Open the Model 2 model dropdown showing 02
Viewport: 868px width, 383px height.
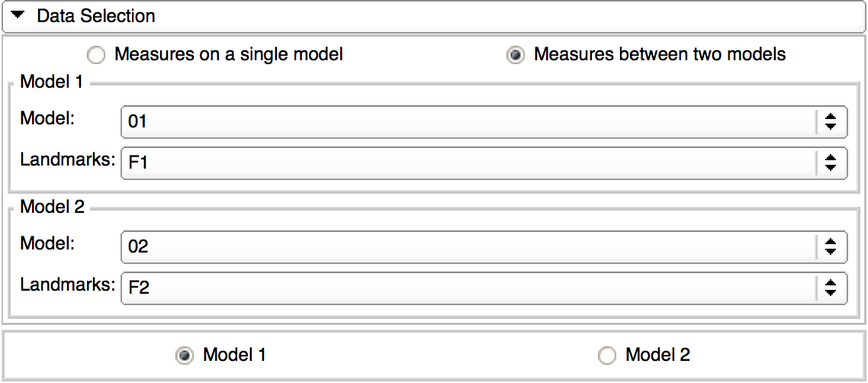pos(467,247)
